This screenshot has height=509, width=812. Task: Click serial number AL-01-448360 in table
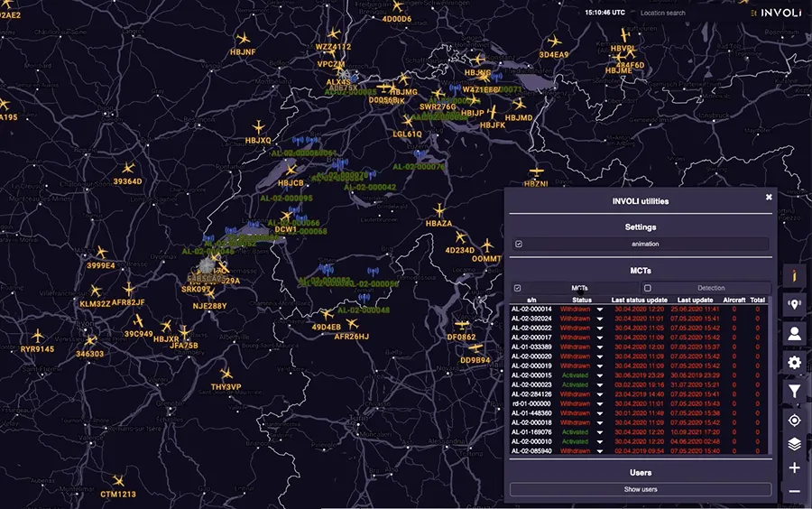[531, 413]
